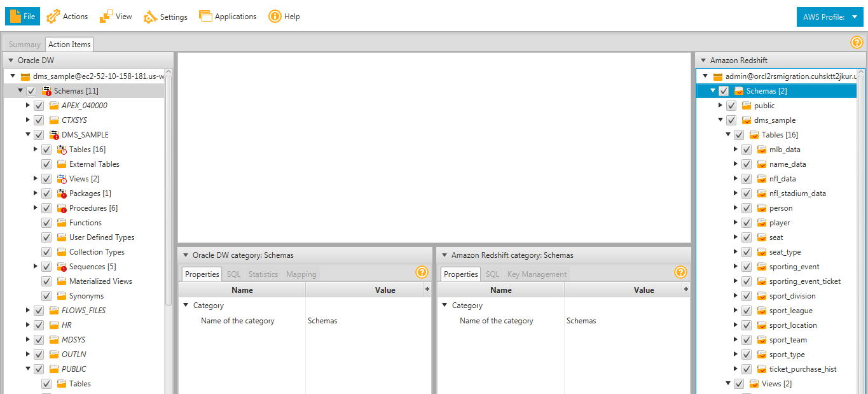The width and height of the screenshot is (868, 394).
Task: Click the Redshift Schemas [2] folder icon
Action: point(739,91)
